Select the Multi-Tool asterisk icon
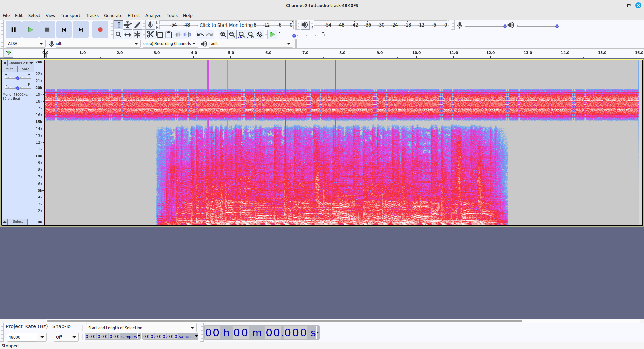The image size is (644, 349). (x=137, y=35)
